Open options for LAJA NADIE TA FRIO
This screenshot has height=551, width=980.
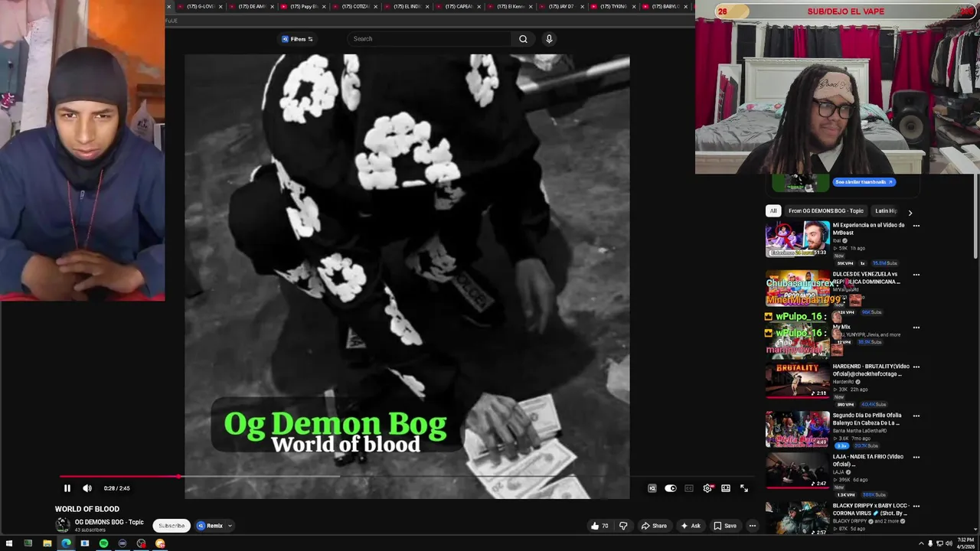click(x=916, y=457)
